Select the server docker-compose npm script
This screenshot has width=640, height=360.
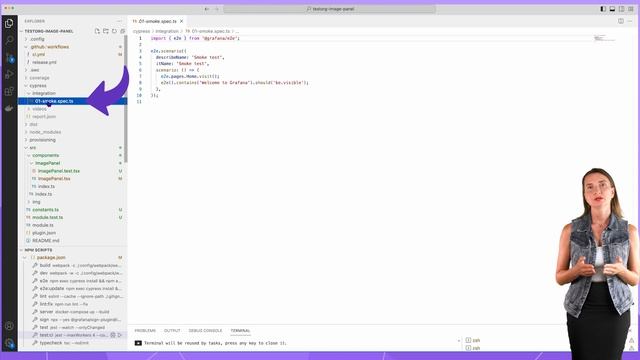73,312
